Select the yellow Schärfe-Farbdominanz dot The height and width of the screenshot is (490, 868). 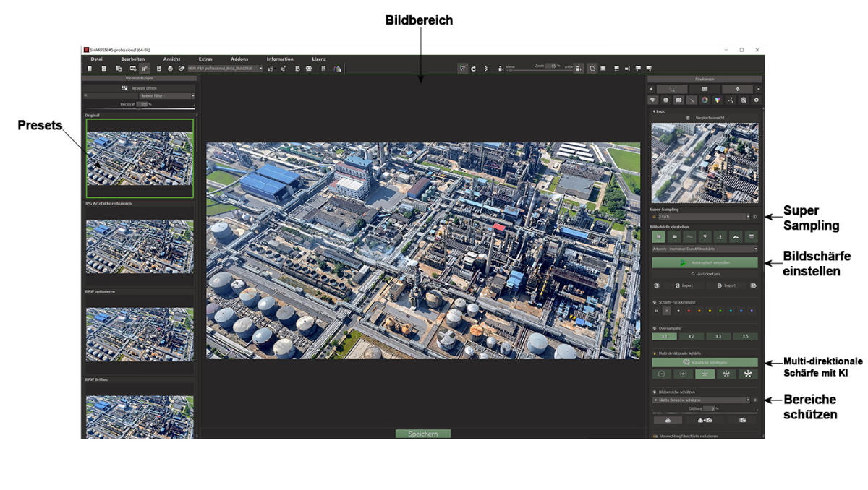tap(710, 311)
